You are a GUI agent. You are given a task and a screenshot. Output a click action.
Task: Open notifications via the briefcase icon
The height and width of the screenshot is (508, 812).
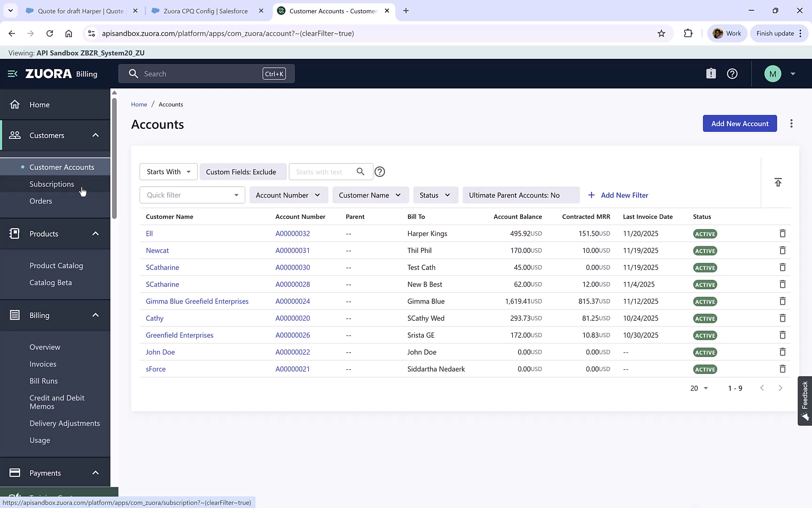[x=711, y=73]
